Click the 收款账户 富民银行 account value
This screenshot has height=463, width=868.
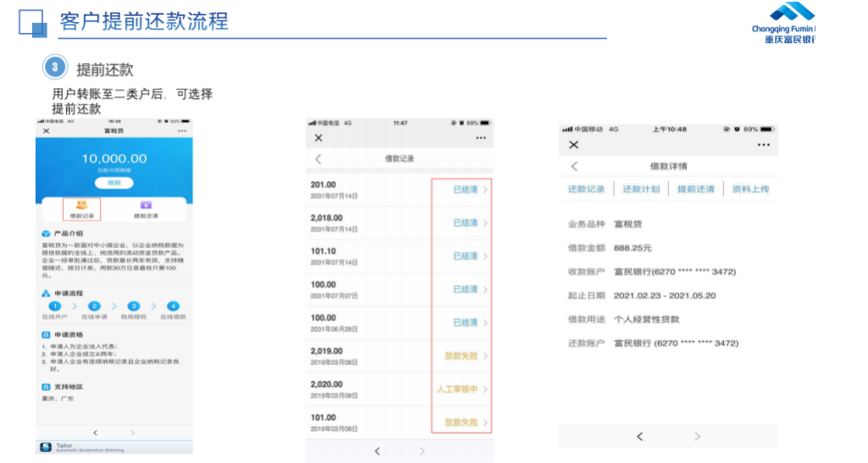click(675, 273)
